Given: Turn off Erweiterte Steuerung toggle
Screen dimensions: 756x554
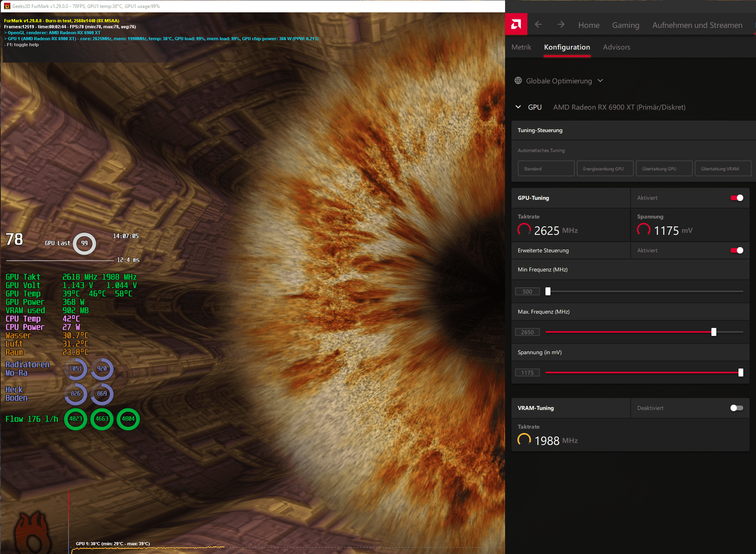Looking at the screenshot, I should coord(737,250).
